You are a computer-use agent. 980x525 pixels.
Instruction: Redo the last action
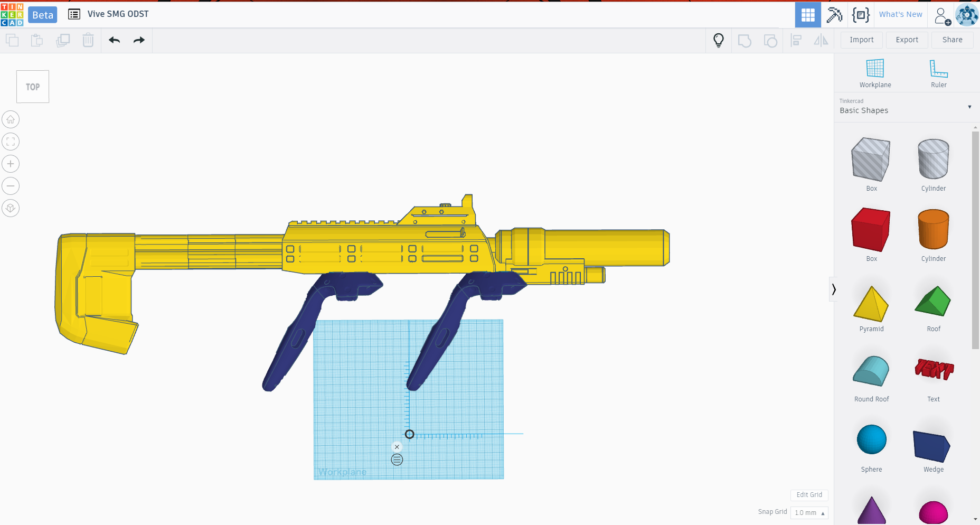(139, 40)
